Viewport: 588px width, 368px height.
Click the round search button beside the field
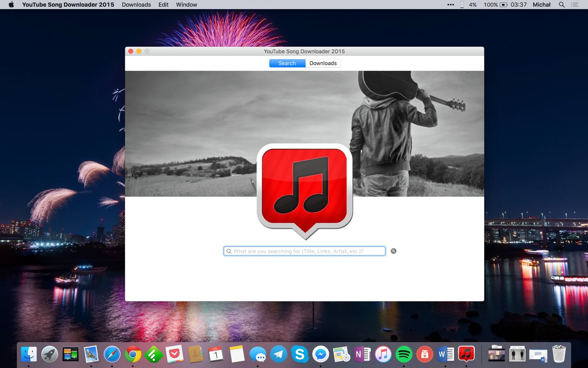pos(394,251)
